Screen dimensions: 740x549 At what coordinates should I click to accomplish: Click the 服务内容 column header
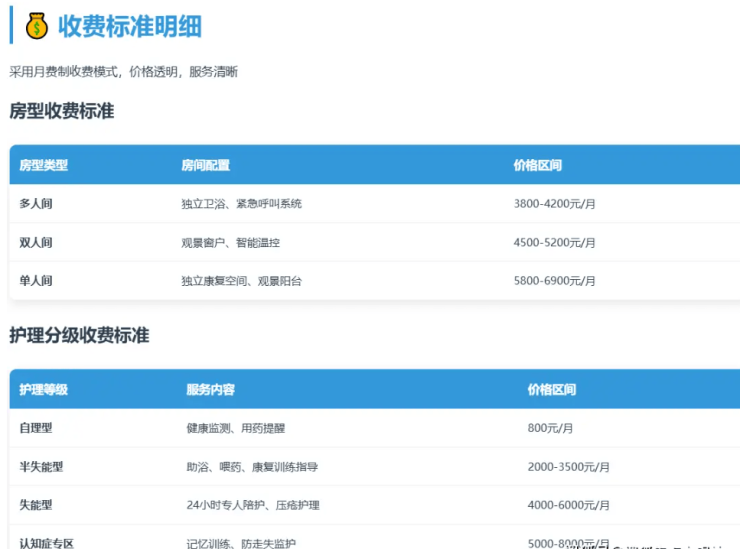[210, 389]
